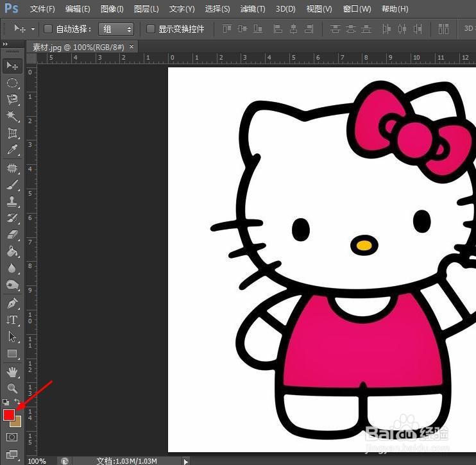This screenshot has width=476, height=465.
Task: Click align horizontal centers icon
Action: pyautogui.click(x=293, y=29)
